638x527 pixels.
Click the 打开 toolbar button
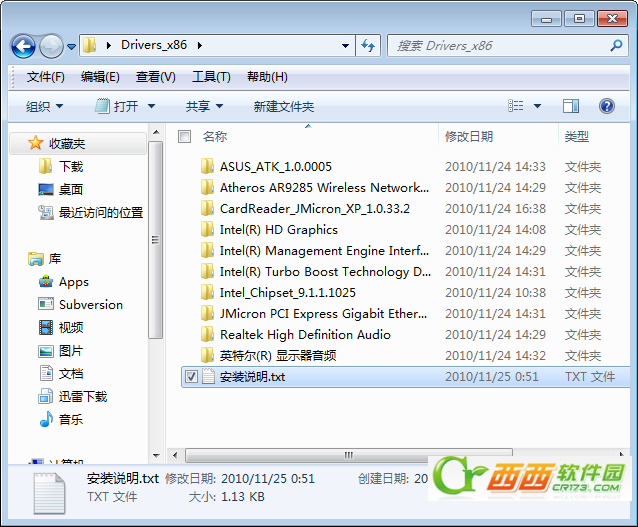(x=117, y=107)
